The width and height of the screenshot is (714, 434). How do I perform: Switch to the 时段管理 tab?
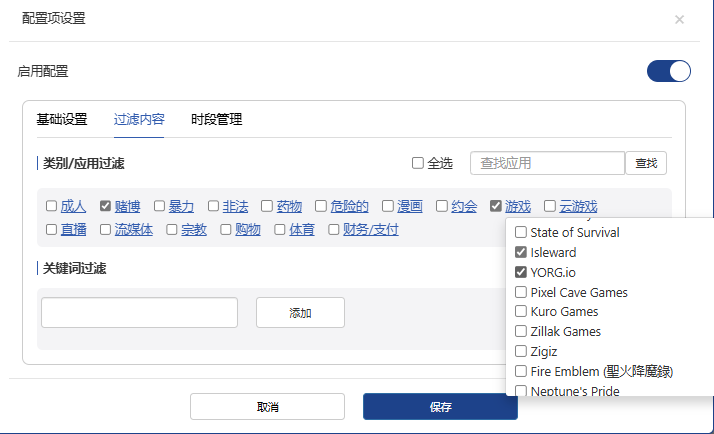(216, 120)
